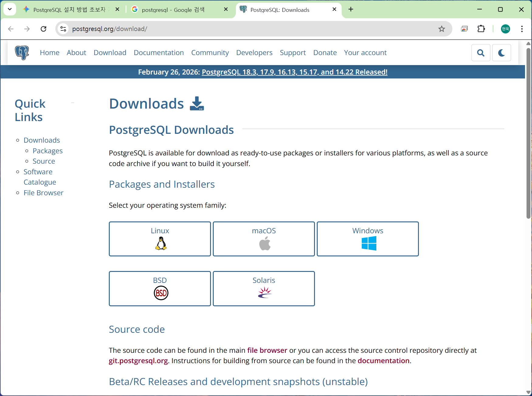
Task: Open Chrome three-dot menu
Action: [x=522, y=29]
